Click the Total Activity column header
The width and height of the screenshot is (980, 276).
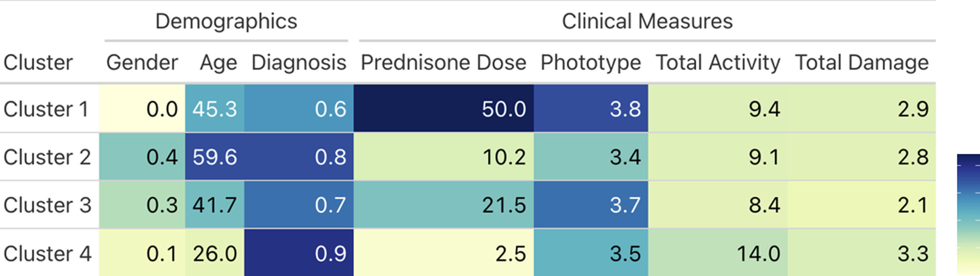click(x=718, y=63)
